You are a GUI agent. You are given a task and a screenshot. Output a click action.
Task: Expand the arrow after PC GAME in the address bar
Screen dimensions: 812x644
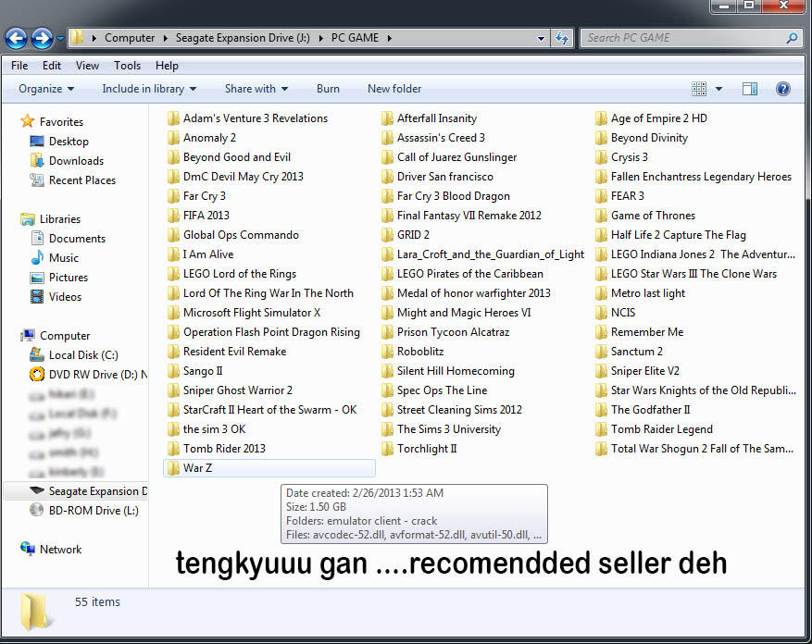389,38
